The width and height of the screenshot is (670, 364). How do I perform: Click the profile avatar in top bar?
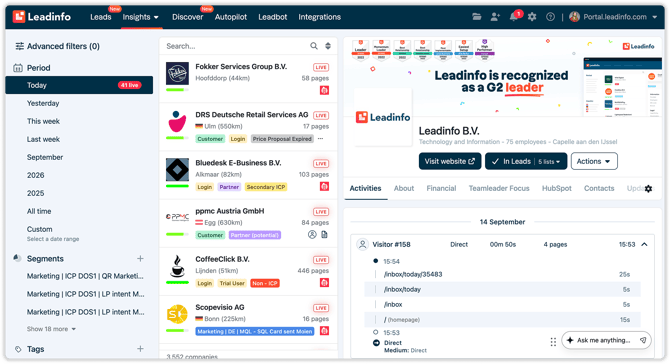coord(574,17)
